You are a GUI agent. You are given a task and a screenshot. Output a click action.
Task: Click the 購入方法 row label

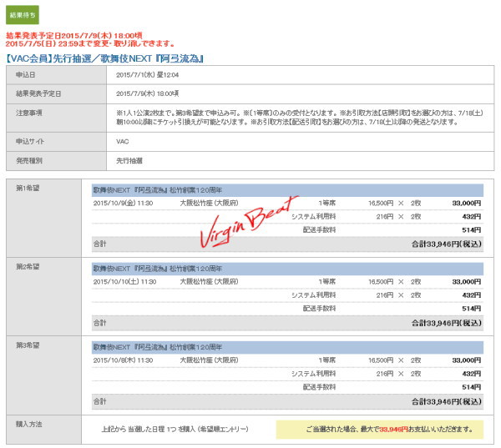pyautogui.click(x=29, y=424)
